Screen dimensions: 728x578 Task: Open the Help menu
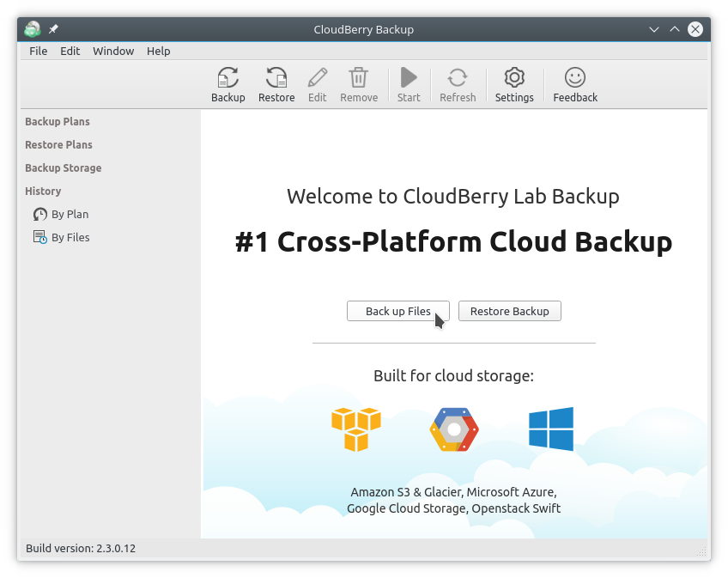(x=158, y=52)
